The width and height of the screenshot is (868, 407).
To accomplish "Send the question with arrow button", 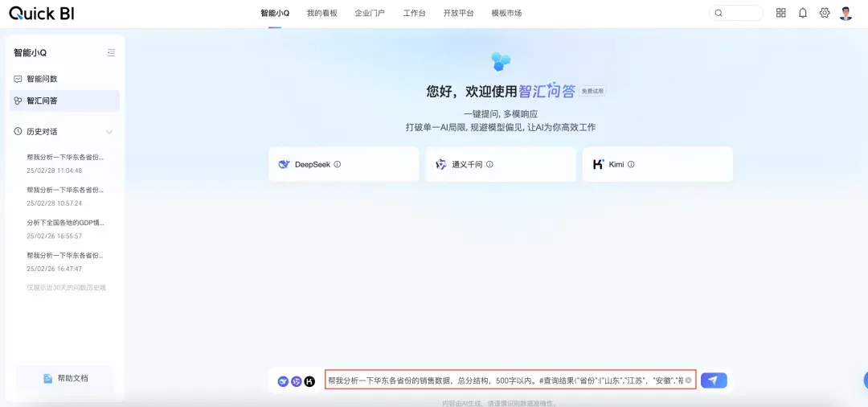I will [714, 380].
